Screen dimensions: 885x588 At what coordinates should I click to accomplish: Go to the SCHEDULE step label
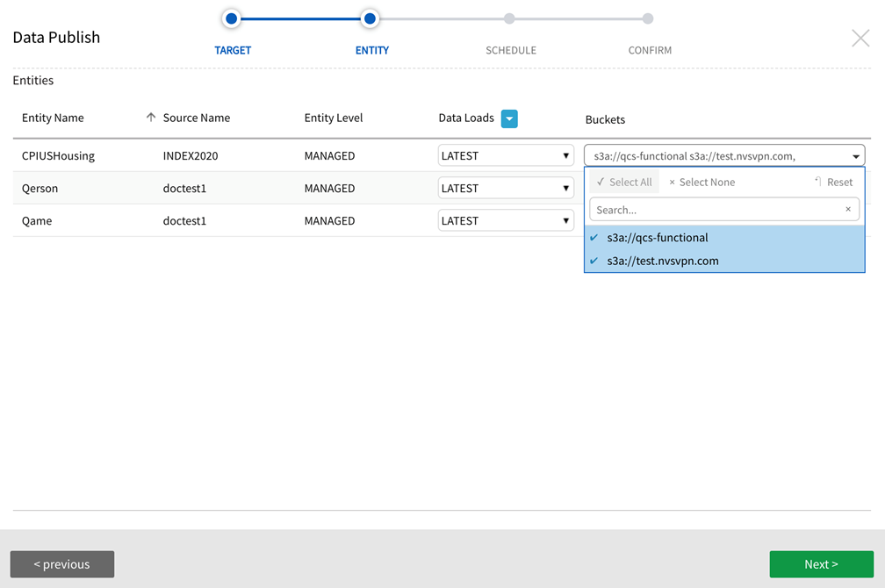coord(510,50)
